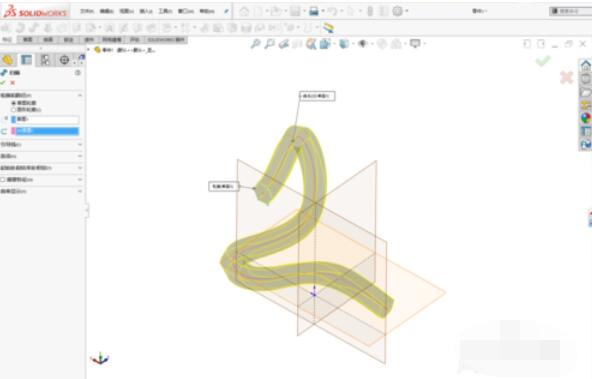The width and height of the screenshot is (592, 379).
Task: Select the 草图轮廓 sketch profile radio
Action: point(14,103)
